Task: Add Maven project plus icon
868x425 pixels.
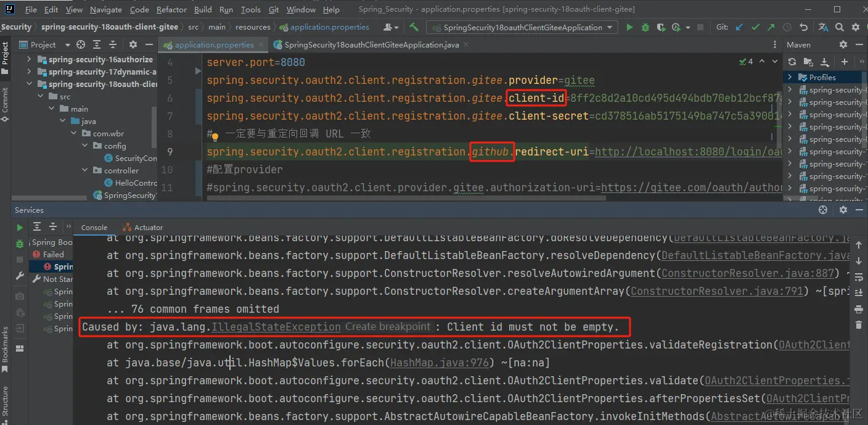Action: 845,62
